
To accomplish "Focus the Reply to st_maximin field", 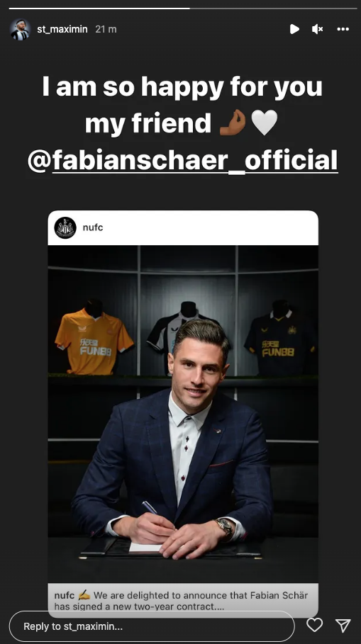I will [152, 626].
